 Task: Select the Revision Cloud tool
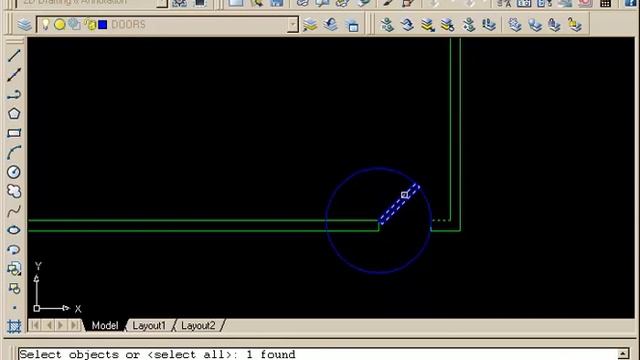click(14, 191)
